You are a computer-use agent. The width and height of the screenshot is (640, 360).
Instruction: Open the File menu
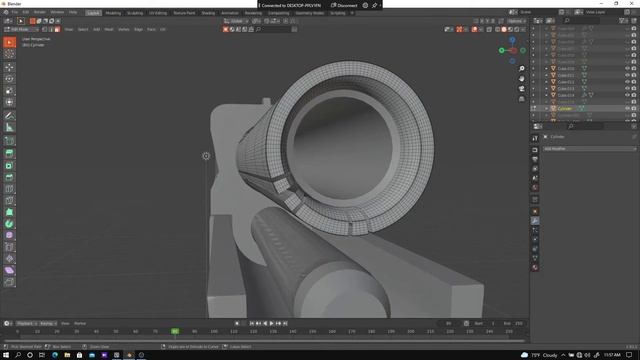[15, 13]
